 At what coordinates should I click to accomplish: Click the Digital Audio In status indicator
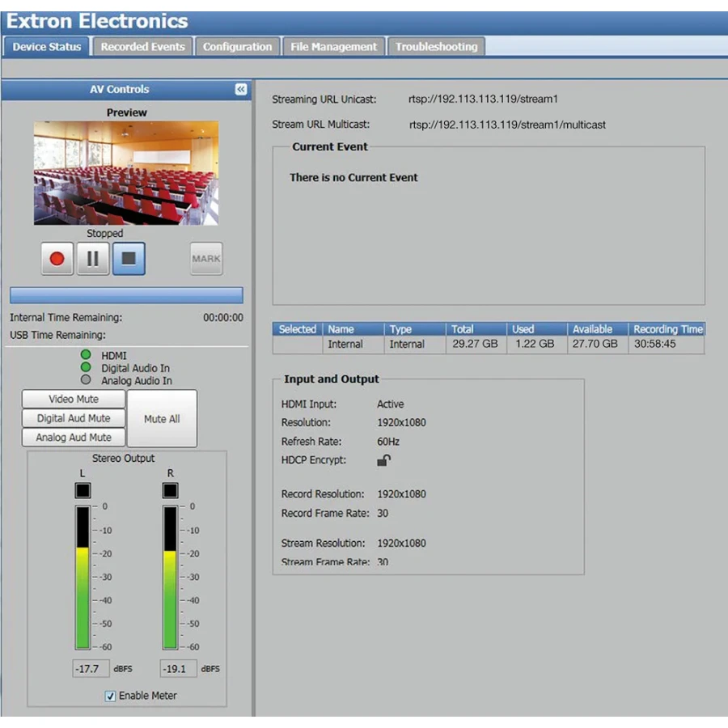(x=86, y=367)
